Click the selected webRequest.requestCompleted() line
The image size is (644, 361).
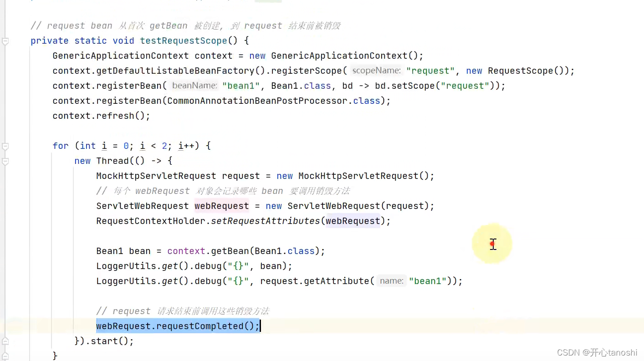pyautogui.click(x=178, y=326)
